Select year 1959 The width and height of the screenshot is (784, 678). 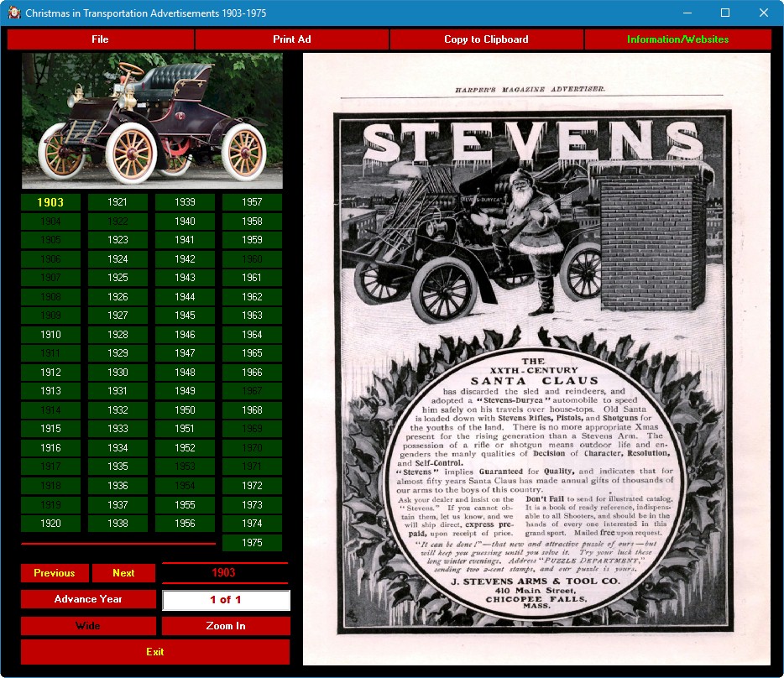(252, 240)
